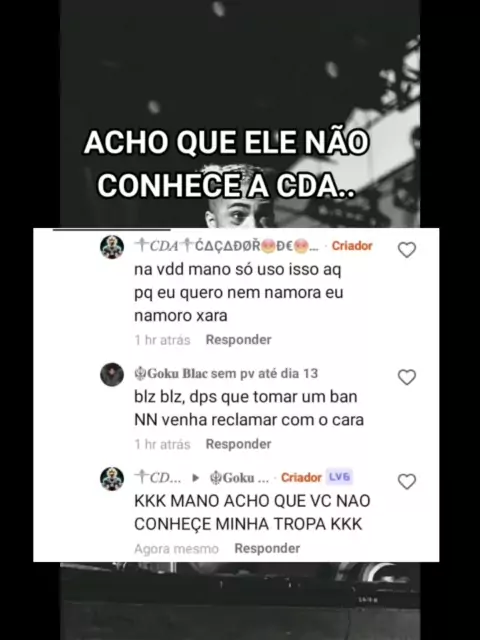Screen dimensions: 480x640
Task: Open the CDA creator avatar on first comment
Action: (x=112, y=247)
